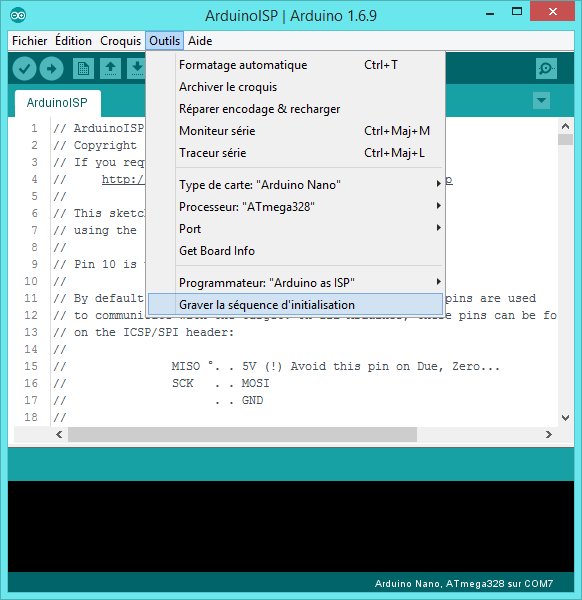Open the Fichier menu
This screenshot has width=582, height=600.
pyautogui.click(x=29, y=41)
